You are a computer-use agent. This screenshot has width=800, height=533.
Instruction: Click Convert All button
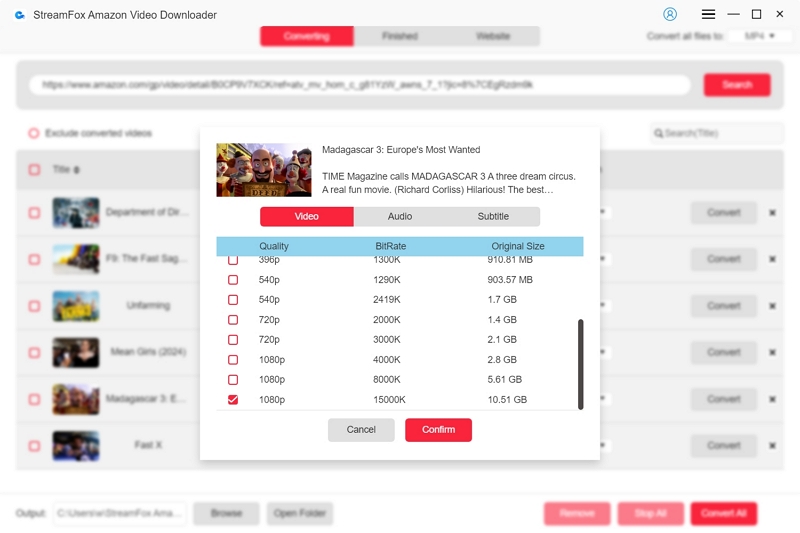[724, 513]
